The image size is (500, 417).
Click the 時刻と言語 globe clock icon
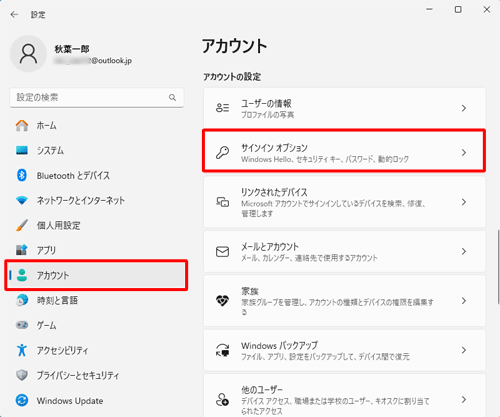pyautogui.click(x=22, y=300)
